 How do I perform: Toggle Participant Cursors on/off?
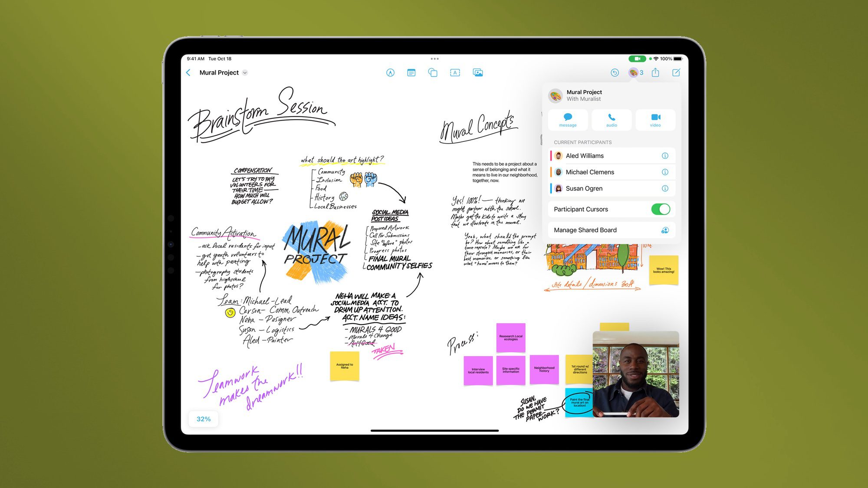(x=661, y=209)
